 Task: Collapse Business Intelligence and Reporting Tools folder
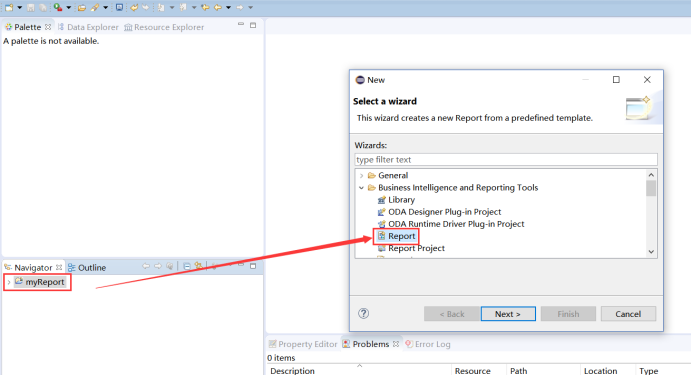click(x=361, y=188)
